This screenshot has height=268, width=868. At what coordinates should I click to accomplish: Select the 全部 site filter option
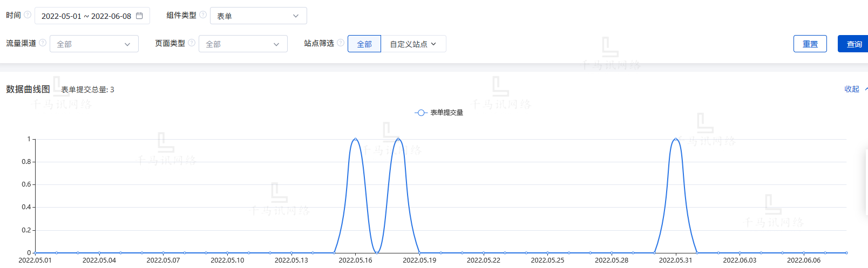[x=364, y=44]
